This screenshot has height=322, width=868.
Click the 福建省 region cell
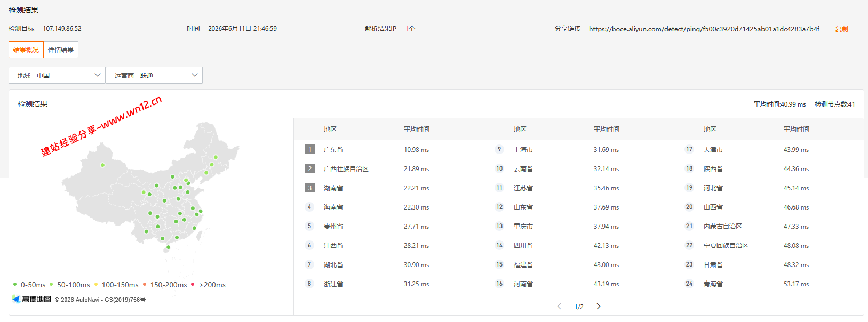pos(523,265)
